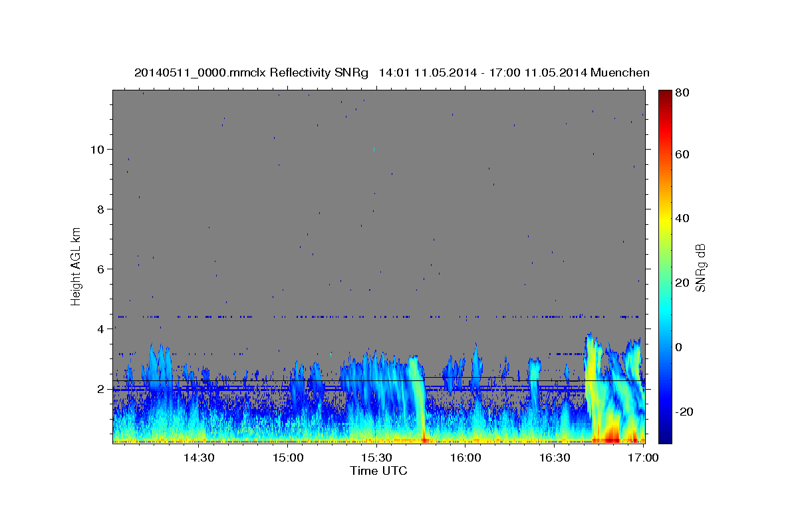Click the 'SNRg dB' colorbar label
This screenshot has height=532, width=798.
[x=700, y=268]
